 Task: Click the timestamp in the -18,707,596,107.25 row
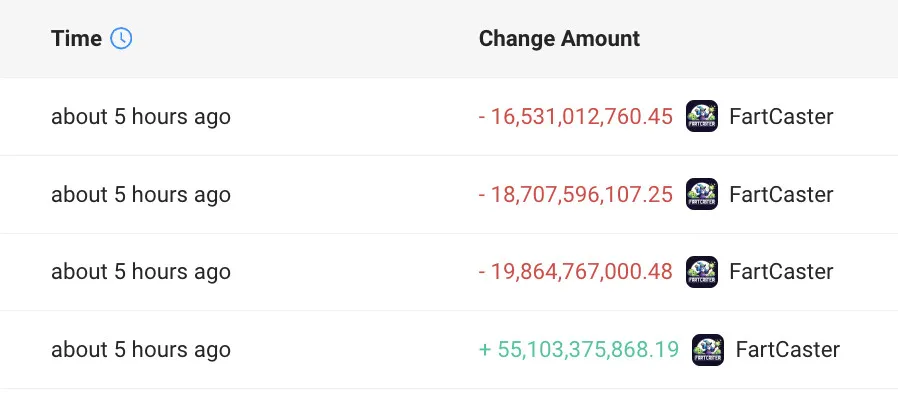141,194
